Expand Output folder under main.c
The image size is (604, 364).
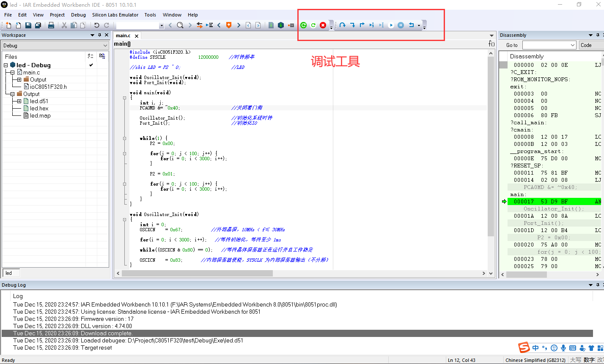point(19,79)
